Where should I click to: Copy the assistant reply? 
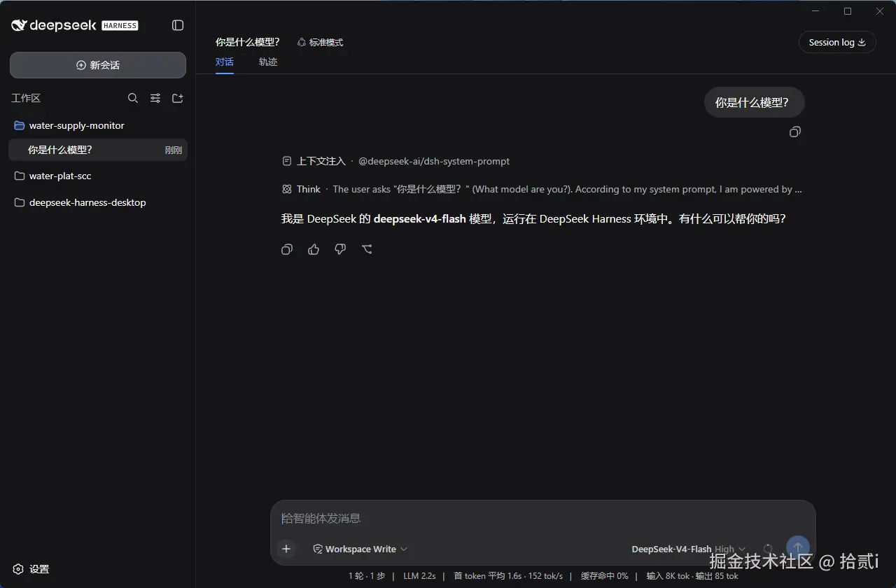[x=287, y=249]
